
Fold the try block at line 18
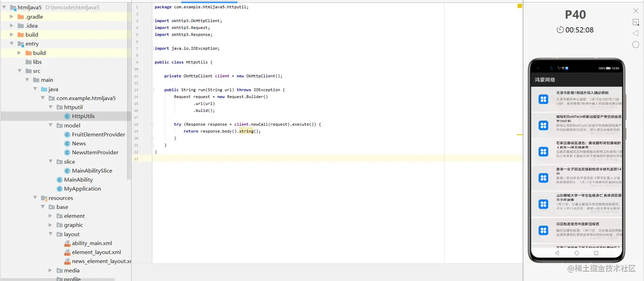tap(152, 124)
